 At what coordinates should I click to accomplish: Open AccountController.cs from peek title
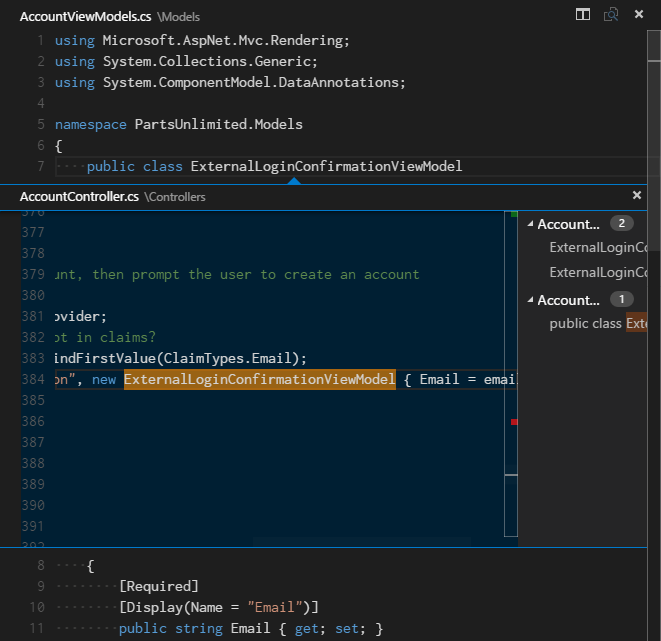click(79, 197)
